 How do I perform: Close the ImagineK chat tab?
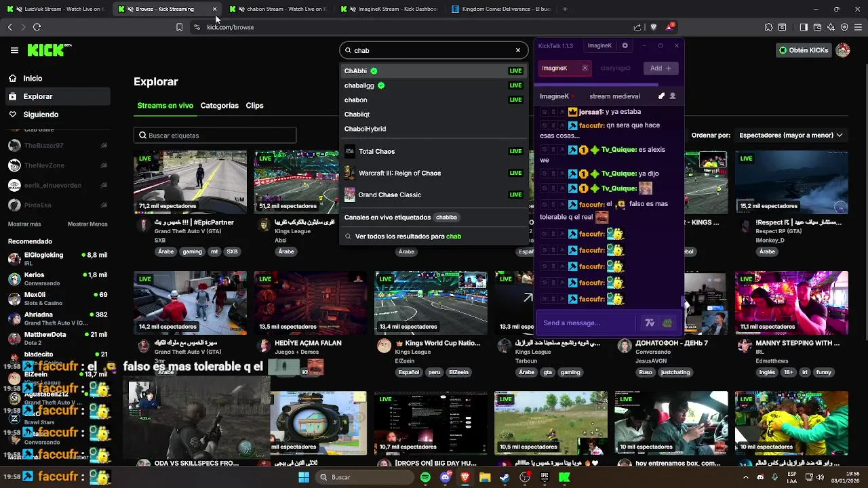585,68
